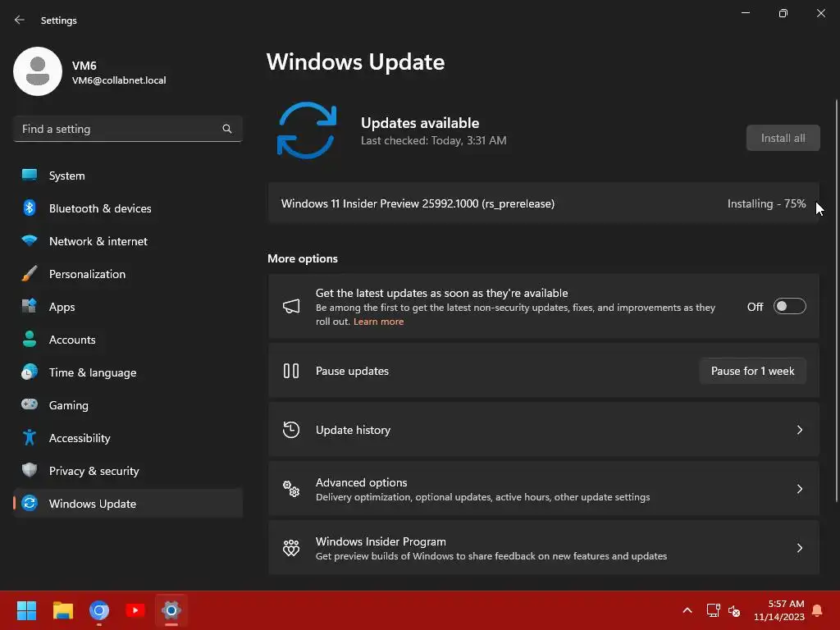Click the vertical scrollbar on right
Screen dimensions: 840x630
836,300
